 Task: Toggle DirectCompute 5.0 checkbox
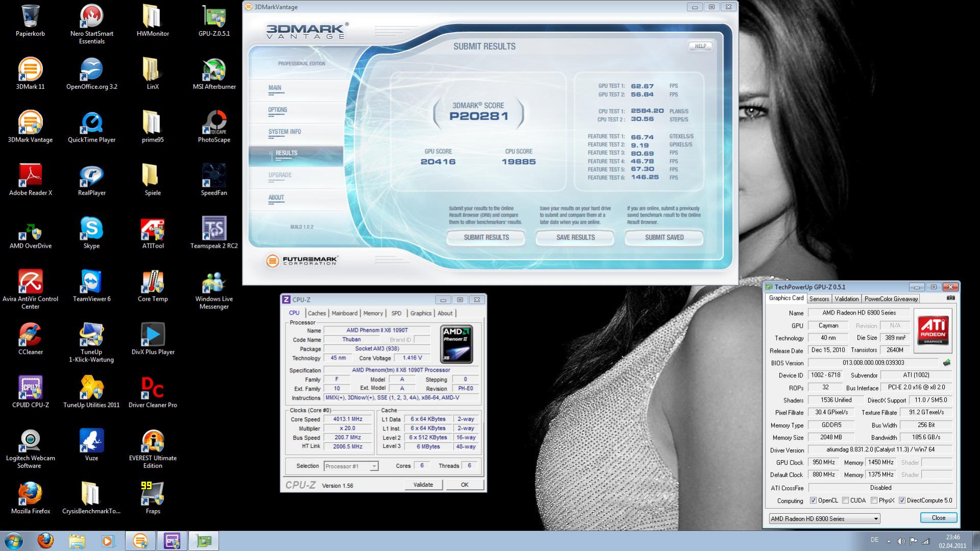902,500
